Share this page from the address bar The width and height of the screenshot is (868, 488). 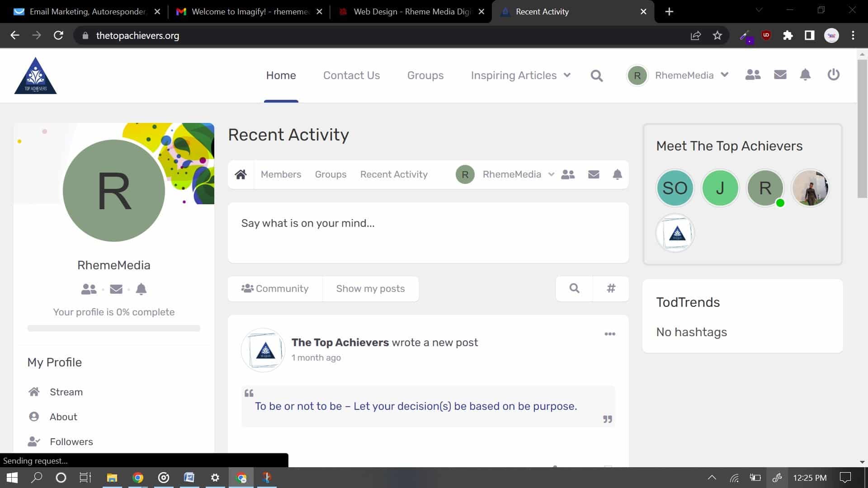coord(695,36)
